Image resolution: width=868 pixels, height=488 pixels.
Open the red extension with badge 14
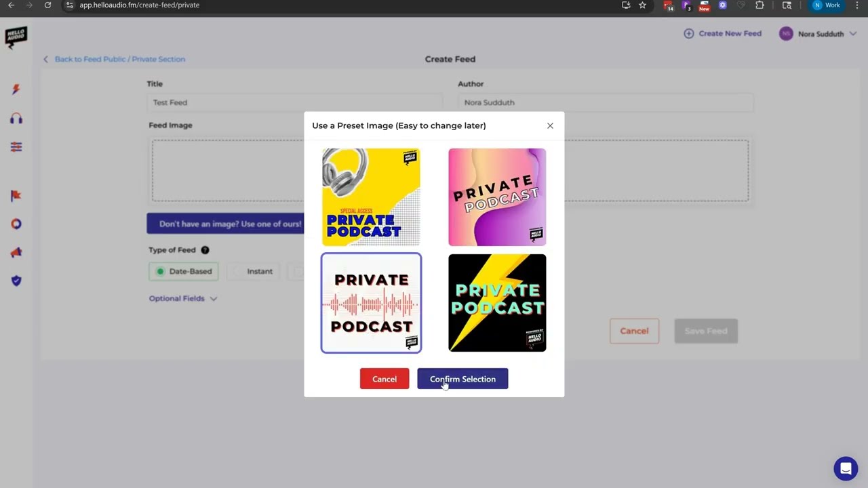pyautogui.click(x=669, y=5)
